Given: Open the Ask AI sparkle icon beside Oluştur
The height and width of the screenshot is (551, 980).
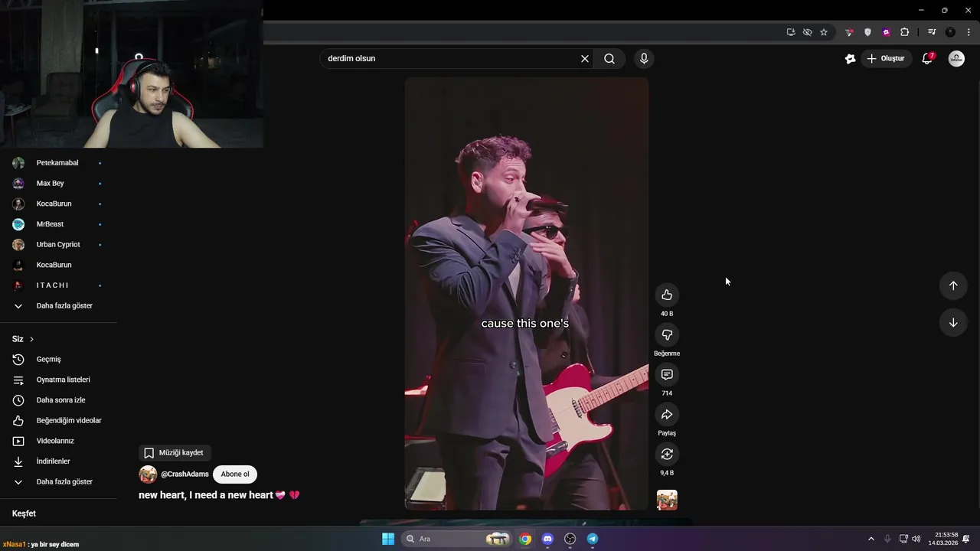Looking at the screenshot, I should click(x=850, y=58).
